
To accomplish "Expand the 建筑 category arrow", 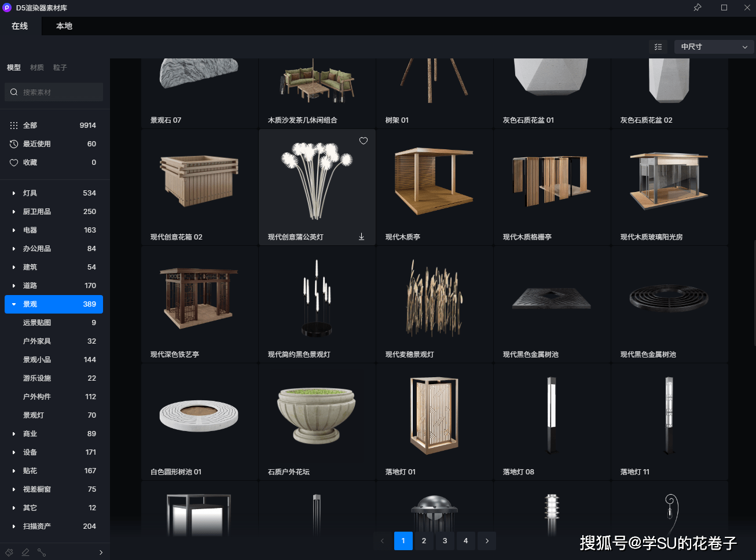I will pyautogui.click(x=14, y=267).
